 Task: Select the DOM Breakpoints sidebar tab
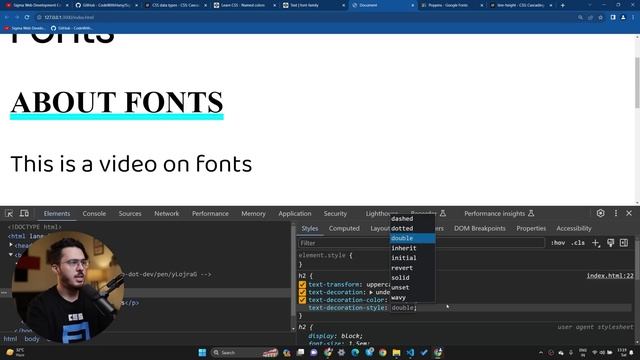pyautogui.click(x=480, y=229)
